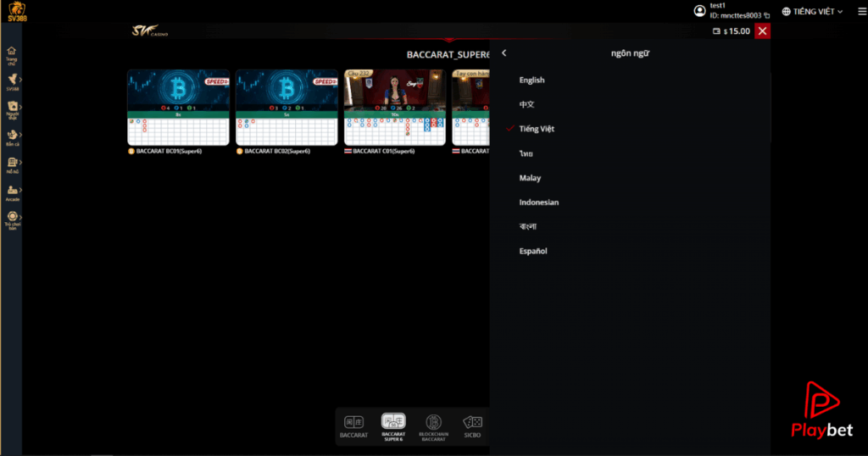Click C01 road map scoreboard grid

(x=395, y=131)
